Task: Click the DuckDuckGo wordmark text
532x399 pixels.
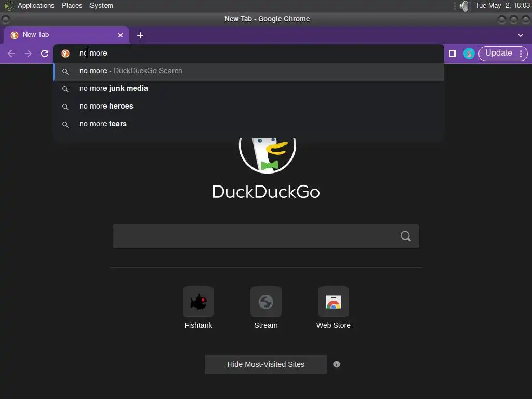Action: (266, 192)
